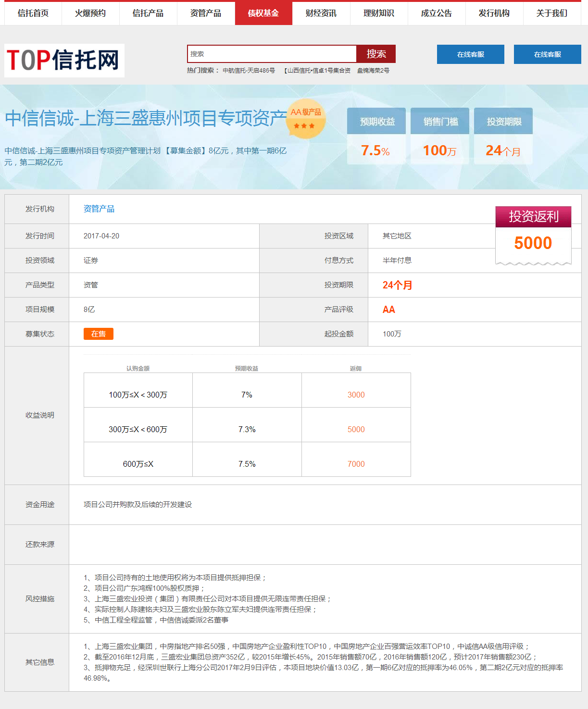
Task: Click the 资管产品 issuer link
Action: tap(99, 209)
